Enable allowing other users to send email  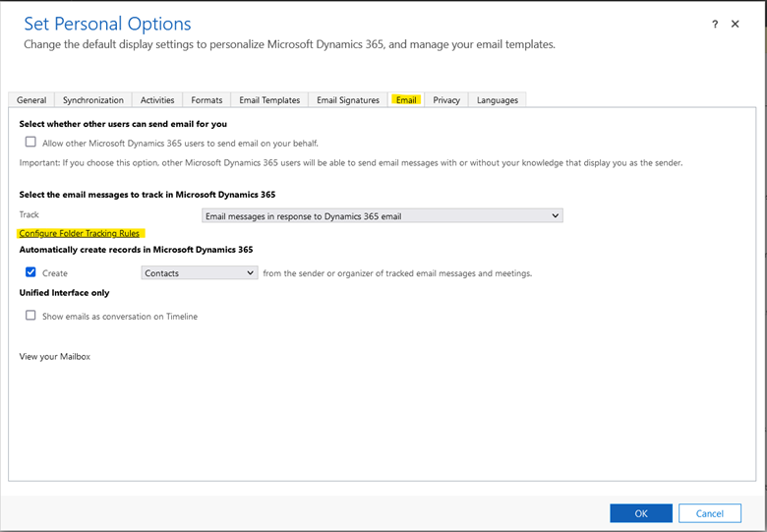click(x=30, y=142)
